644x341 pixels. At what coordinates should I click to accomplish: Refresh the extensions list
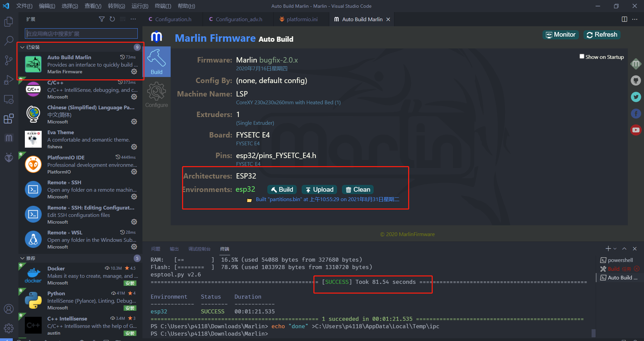coord(112,19)
